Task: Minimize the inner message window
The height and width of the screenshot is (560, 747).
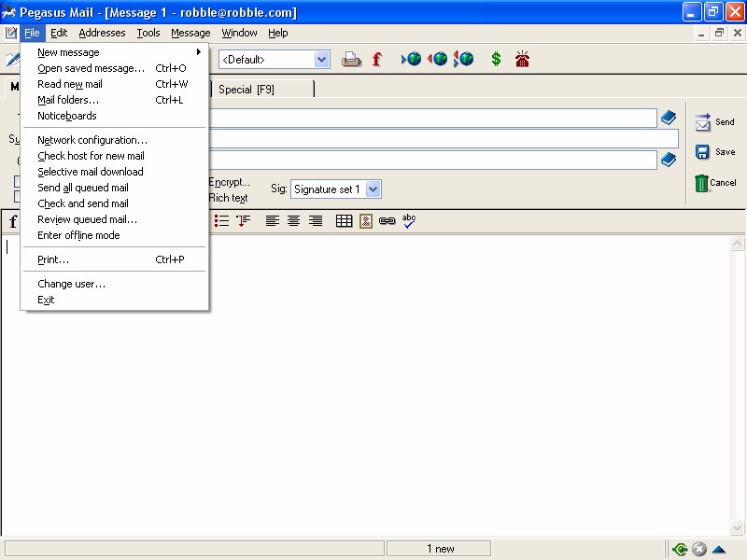Action: pos(701,33)
